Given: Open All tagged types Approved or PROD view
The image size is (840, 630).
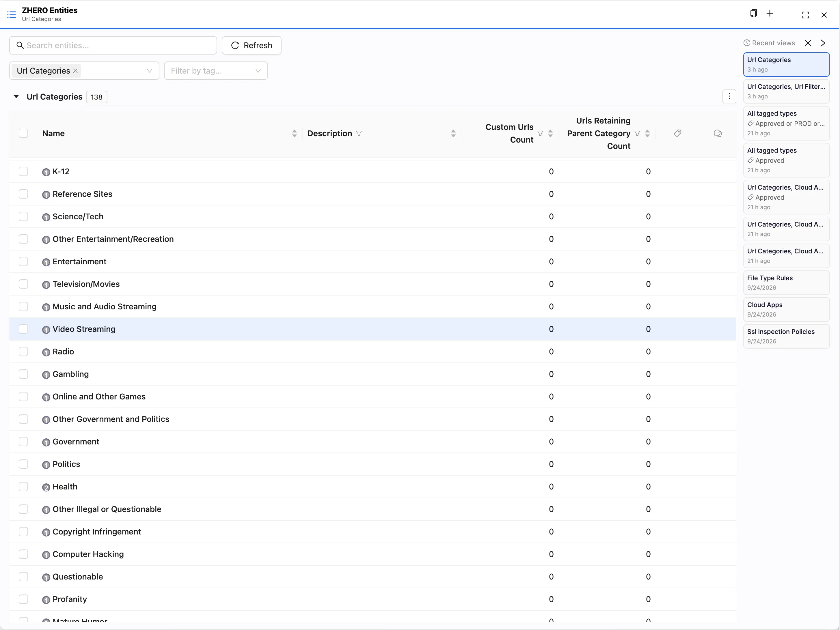Looking at the screenshot, I should pyautogui.click(x=786, y=123).
